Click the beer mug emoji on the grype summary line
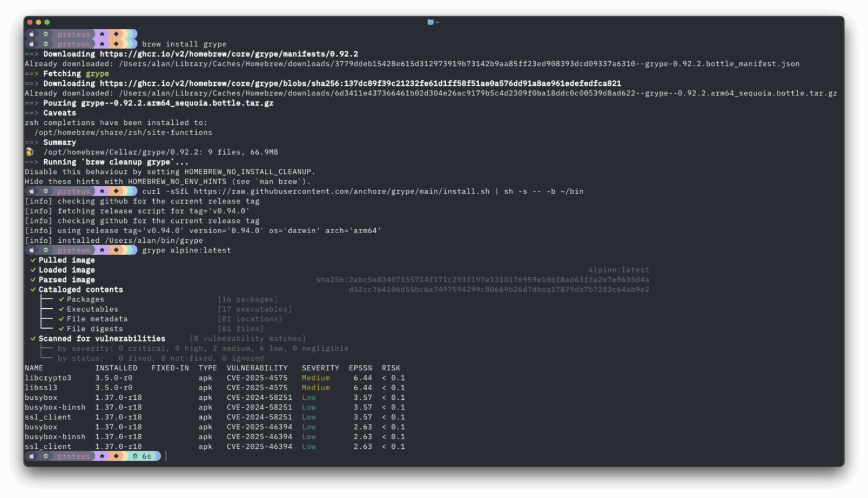 [x=29, y=152]
